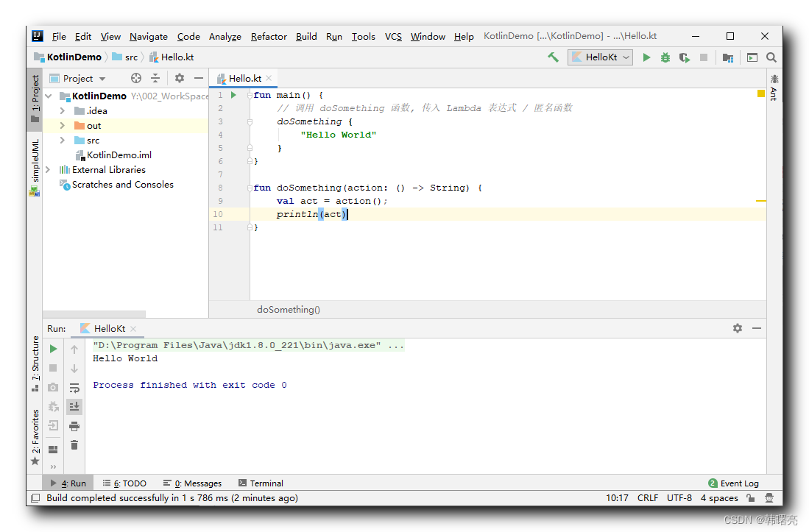Click the inspector hector icon in status bar
The image size is (809, 532).
click(x=769, y=498)
